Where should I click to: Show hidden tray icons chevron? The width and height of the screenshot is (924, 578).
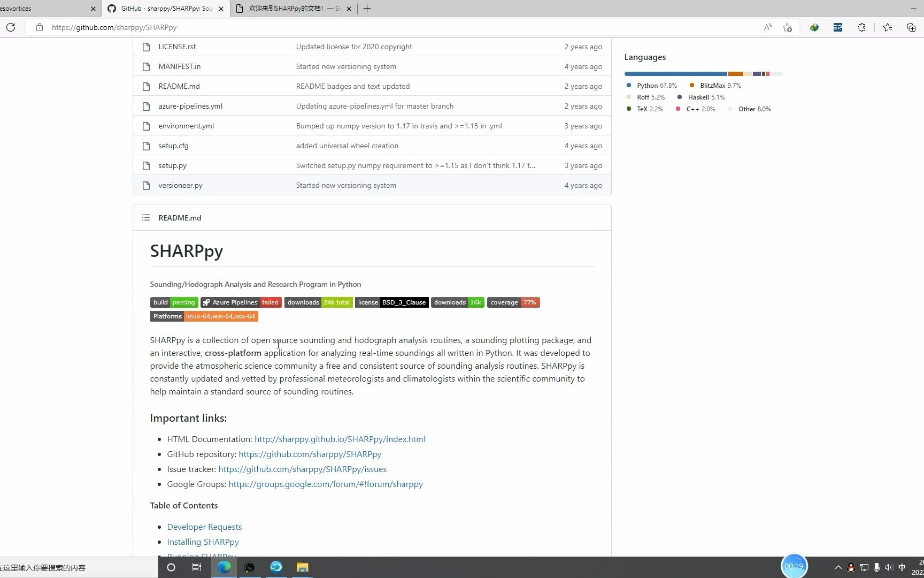point(838,567)
